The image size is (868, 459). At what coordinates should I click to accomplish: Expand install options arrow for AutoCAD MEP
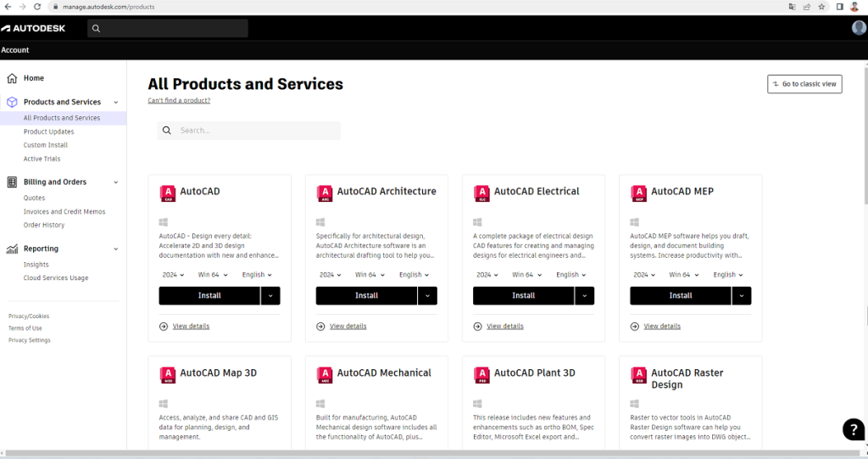(741, 295)
